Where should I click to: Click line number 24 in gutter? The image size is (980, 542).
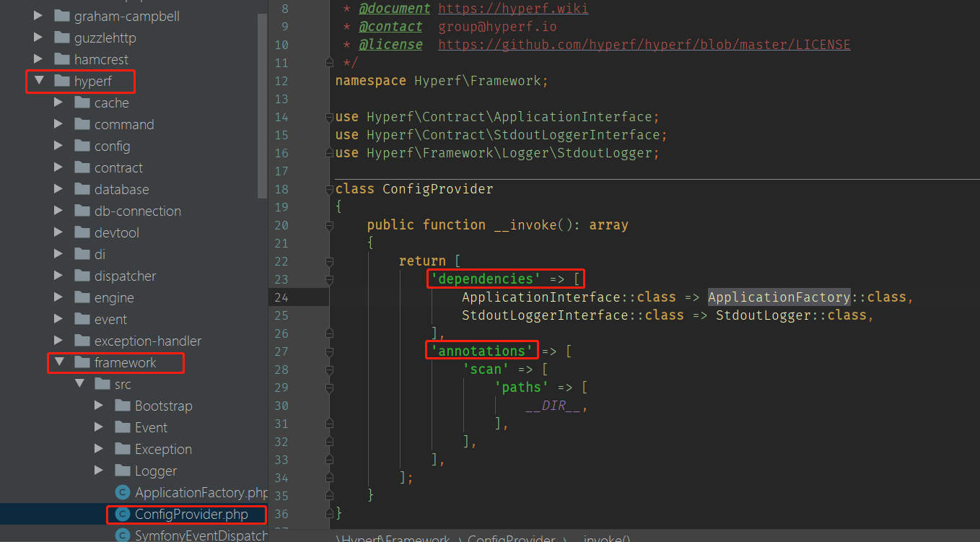pos(281,297)
